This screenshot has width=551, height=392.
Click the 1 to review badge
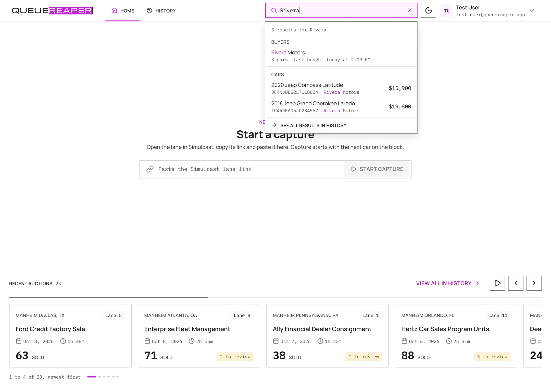364,357
